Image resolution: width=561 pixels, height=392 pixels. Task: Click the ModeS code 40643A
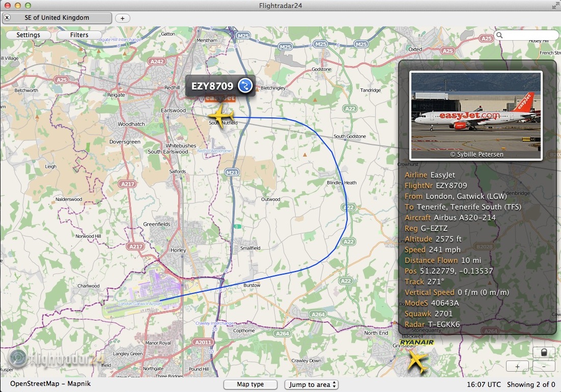(x=445, y=303)
